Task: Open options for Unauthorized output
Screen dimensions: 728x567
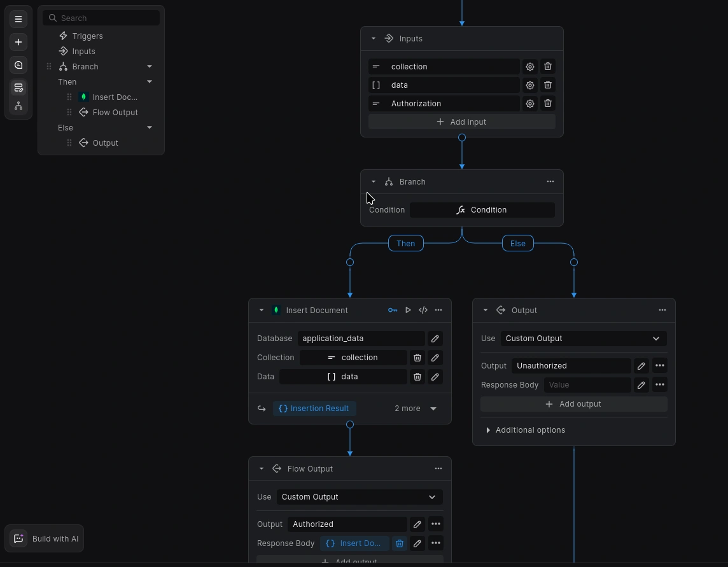Action: pyautogui.click(x=660, y=366)
